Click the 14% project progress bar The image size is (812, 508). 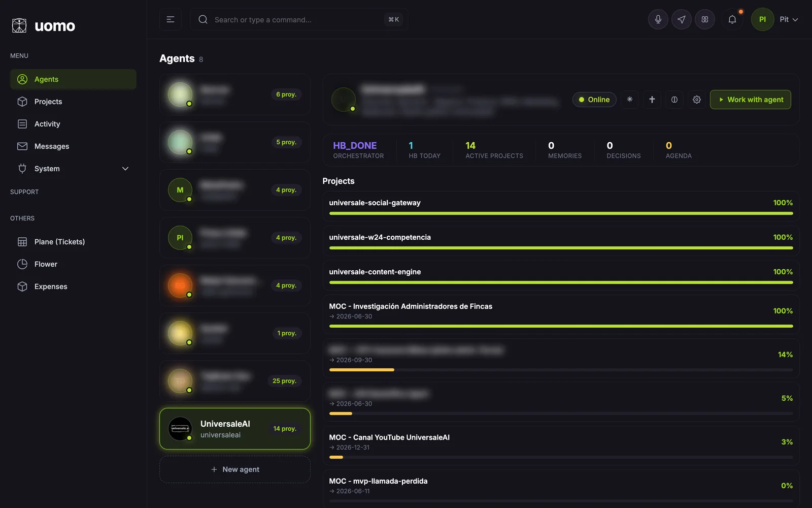tap(561, 370)
